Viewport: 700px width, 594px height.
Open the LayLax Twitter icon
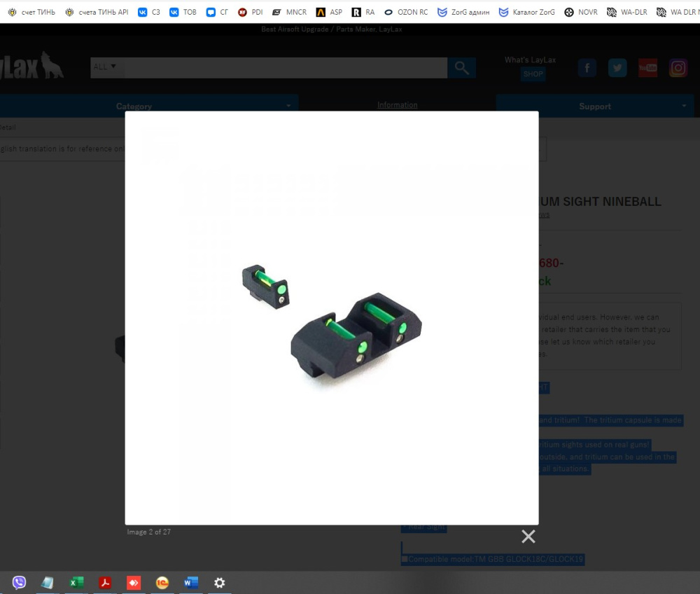[617, 68]
